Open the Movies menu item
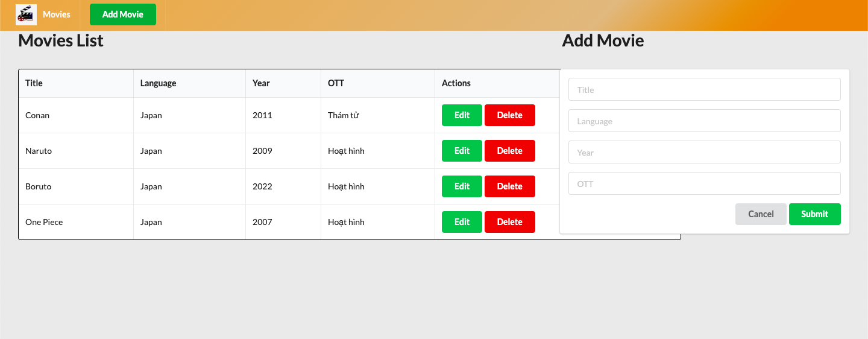Screen dimensions: 868x339 click(x=56, y=14)
